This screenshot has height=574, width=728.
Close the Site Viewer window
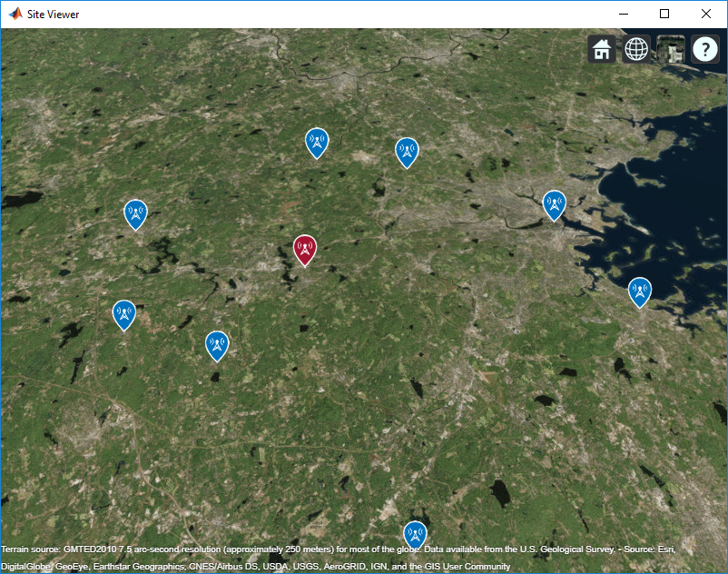coord(705,14)
